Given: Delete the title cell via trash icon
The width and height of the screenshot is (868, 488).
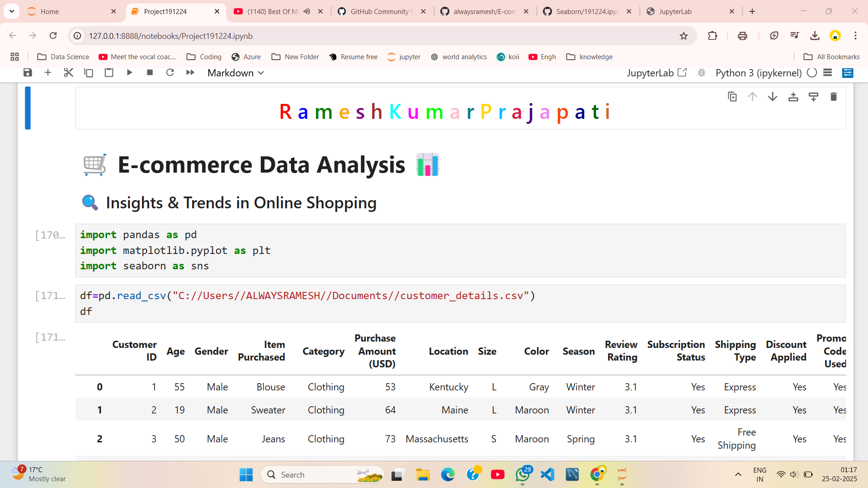Looking at the screenshot, I should [833, 96].
